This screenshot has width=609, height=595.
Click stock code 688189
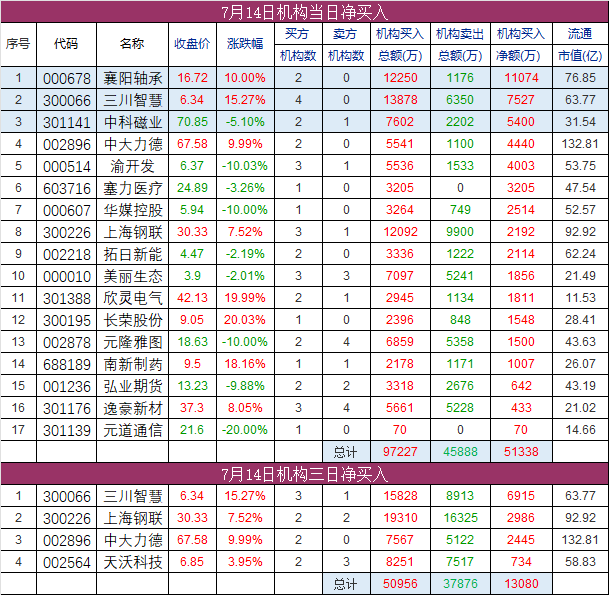66,364
